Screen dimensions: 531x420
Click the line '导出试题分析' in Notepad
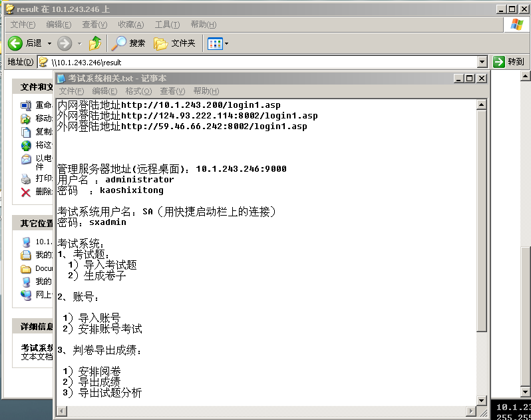pyautogui.click(x=110, y=393)
